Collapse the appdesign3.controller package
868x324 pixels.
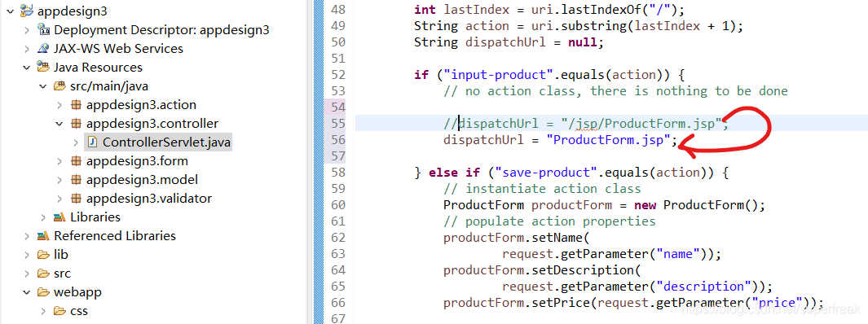[59, 124]
